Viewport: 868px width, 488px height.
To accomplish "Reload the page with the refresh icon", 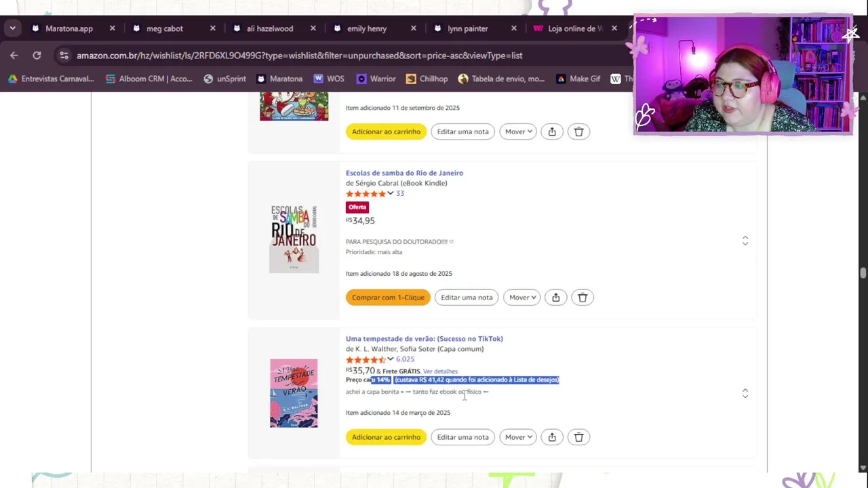I will click(x=37, y=56).
